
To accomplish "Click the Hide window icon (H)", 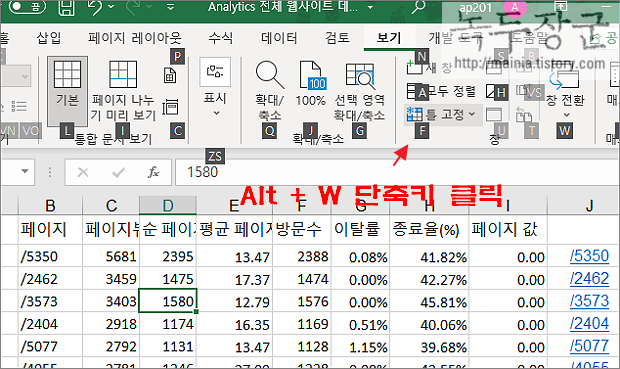I will click(494, 91).
